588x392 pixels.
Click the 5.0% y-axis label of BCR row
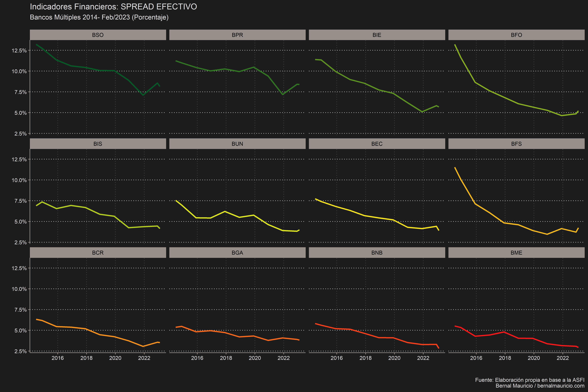pos(20,330)
